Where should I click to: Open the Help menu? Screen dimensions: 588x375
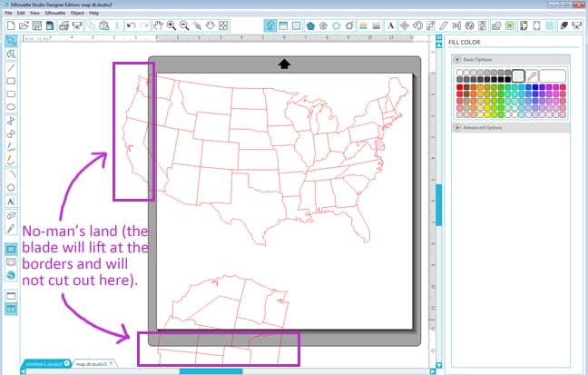pyautogui.click(x=93, y=13)
